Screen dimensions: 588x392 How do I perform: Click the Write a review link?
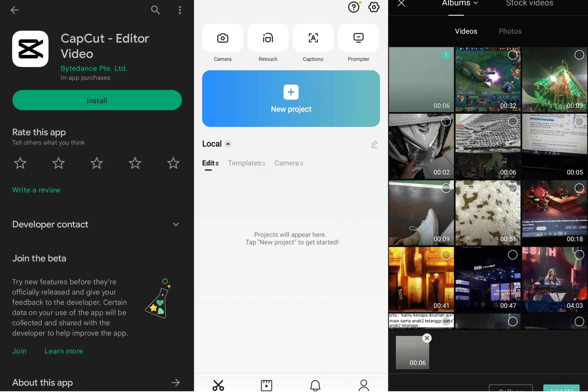pyautogui.click(x=36, y=190)
